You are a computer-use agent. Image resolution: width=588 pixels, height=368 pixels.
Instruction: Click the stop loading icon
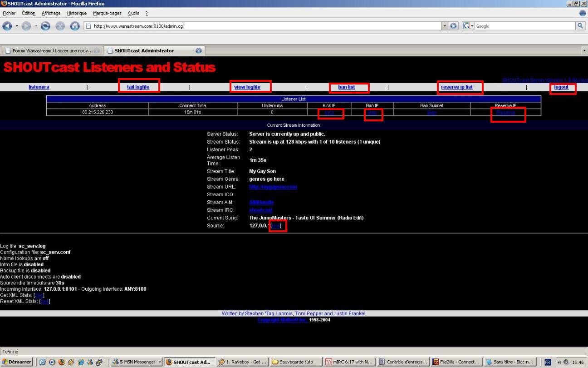pos(60,26)
